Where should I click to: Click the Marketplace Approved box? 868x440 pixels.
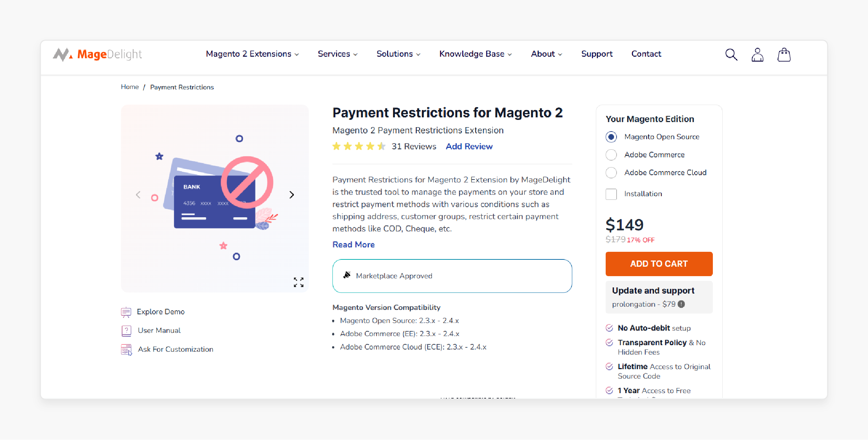pyautogui.click(x=452, y=276)
